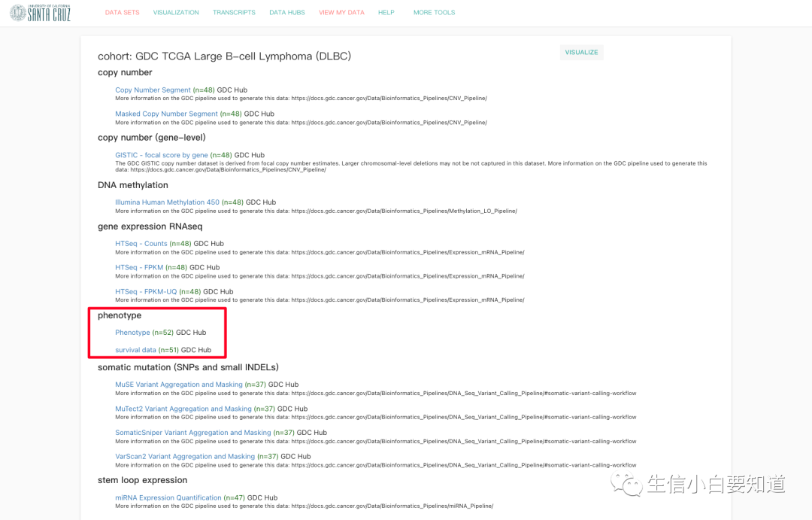The width and height of the screenshot is (812, 520).
Task: Open the HTSeq - FPKM-UQ dataset
Action: pyautogui.click(x=146, y=292)
